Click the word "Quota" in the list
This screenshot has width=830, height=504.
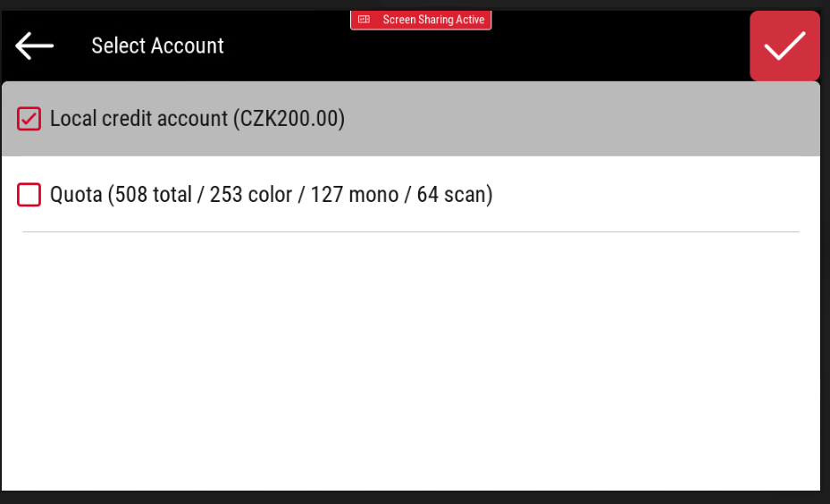point(76,194)
